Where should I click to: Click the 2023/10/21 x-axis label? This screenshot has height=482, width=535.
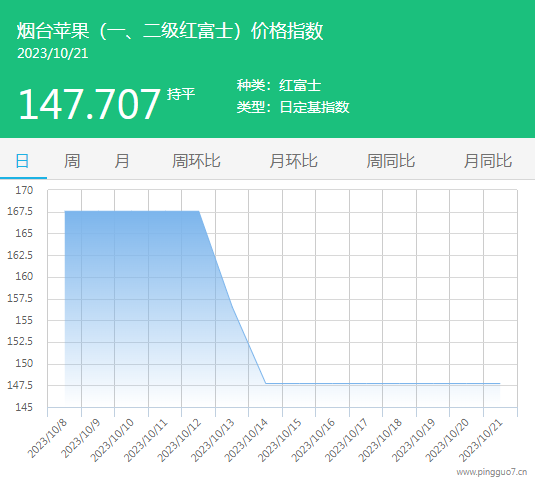(481, 440)
